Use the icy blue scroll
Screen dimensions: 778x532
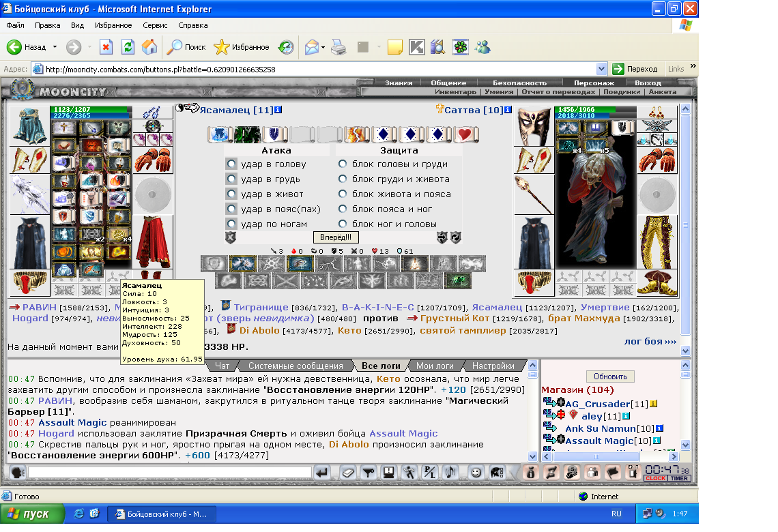220,134
